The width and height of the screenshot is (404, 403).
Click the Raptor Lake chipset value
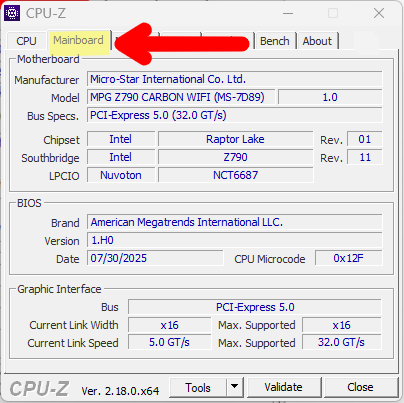click(236, 139)
